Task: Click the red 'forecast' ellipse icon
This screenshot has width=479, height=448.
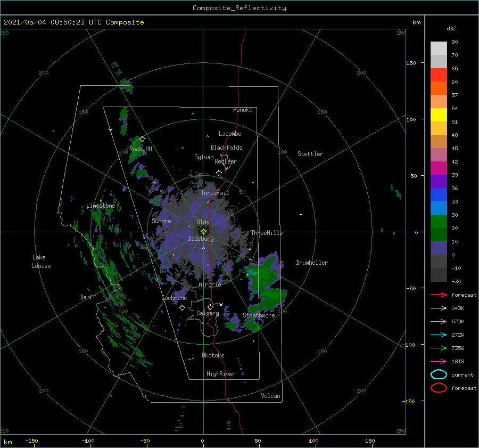Action: (439, 388)
